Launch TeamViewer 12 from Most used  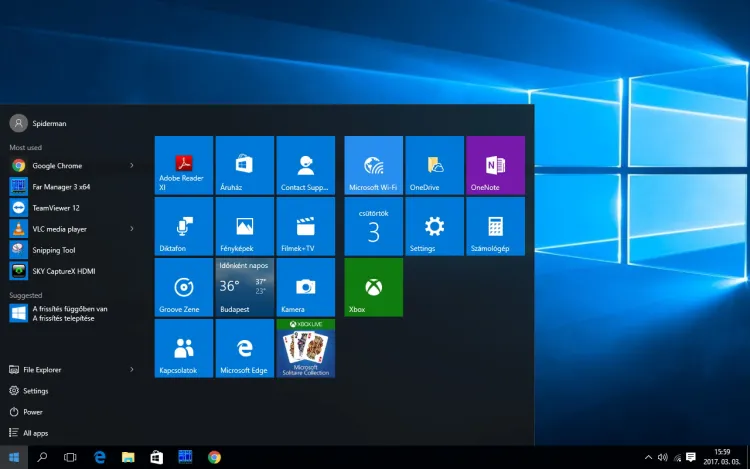55,208
